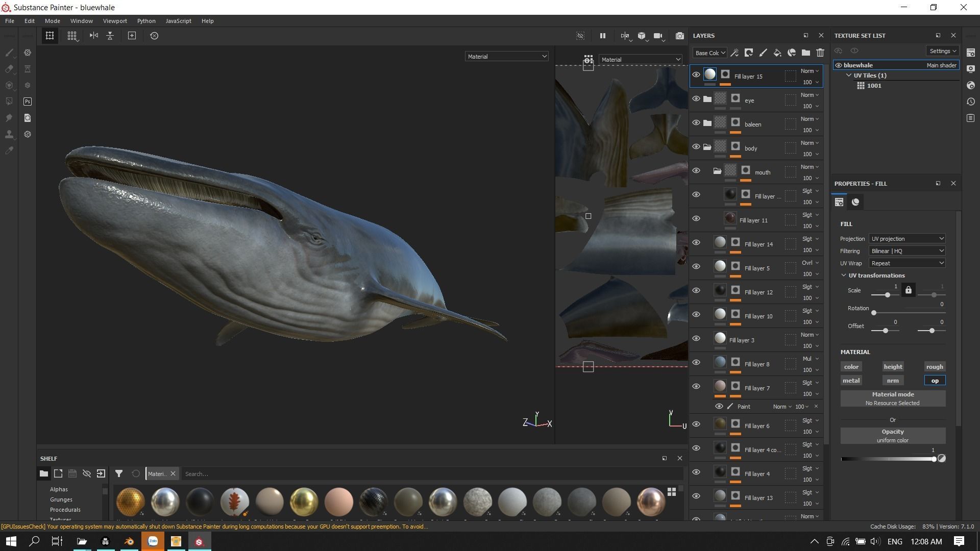Toggle the op channel in Material
Image resolution: width=980 pixels, height=551 pixels.
(935, 381)
